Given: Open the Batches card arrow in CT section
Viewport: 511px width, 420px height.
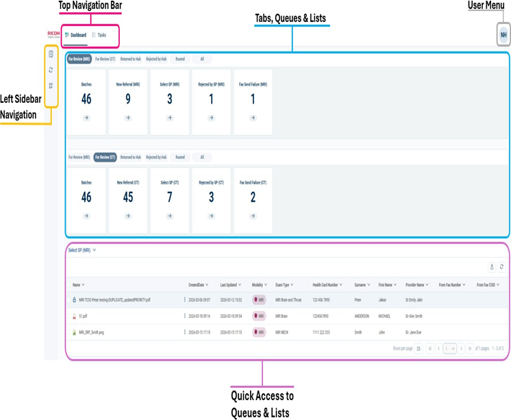Looking at the screenshot, I should point(86,216).
